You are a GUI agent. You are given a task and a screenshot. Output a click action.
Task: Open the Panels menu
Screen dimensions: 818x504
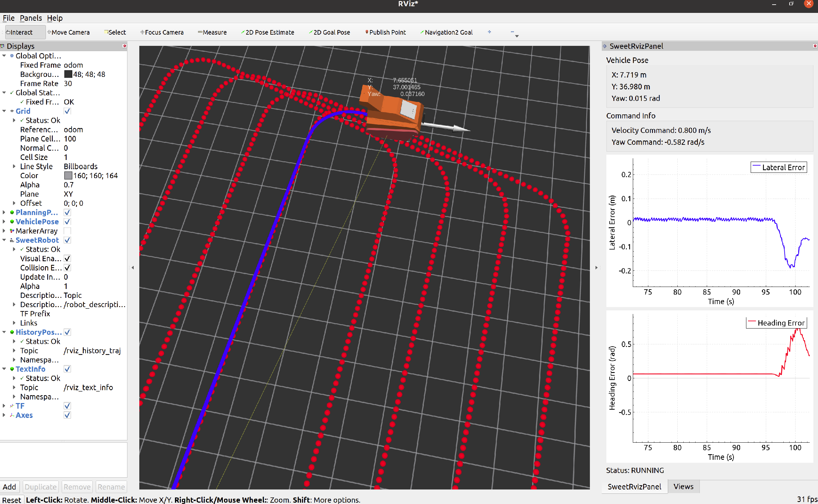[x=31, y=18]
